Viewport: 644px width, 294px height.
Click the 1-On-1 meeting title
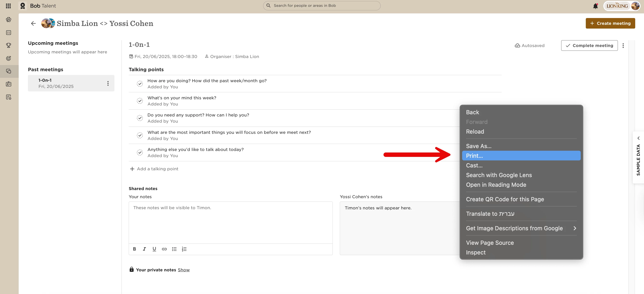pyautogui.click(x=139, y=45)
